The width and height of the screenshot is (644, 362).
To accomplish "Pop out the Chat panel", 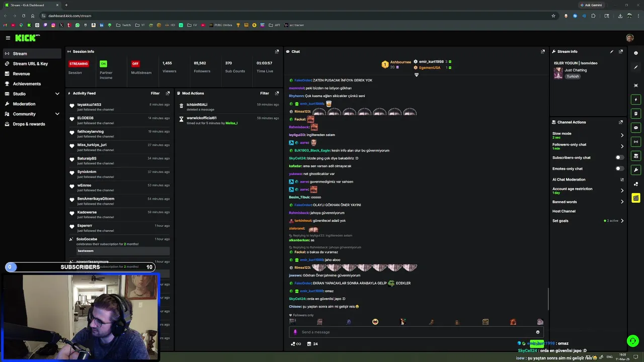I will 542,51.
